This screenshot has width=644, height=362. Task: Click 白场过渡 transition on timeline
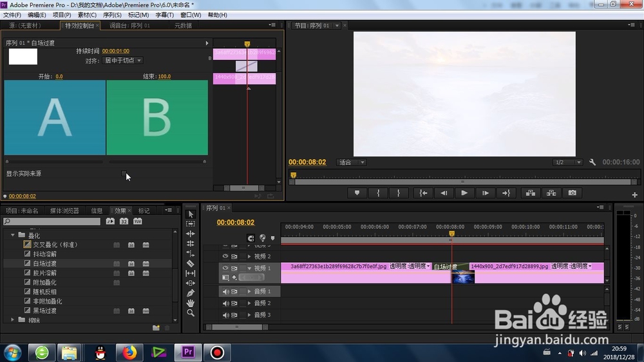tap(451, 267)
